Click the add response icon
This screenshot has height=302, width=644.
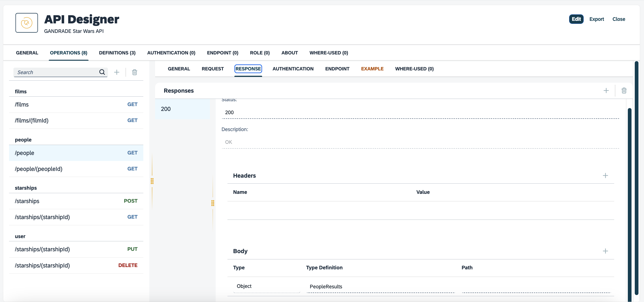click(606, 91)
